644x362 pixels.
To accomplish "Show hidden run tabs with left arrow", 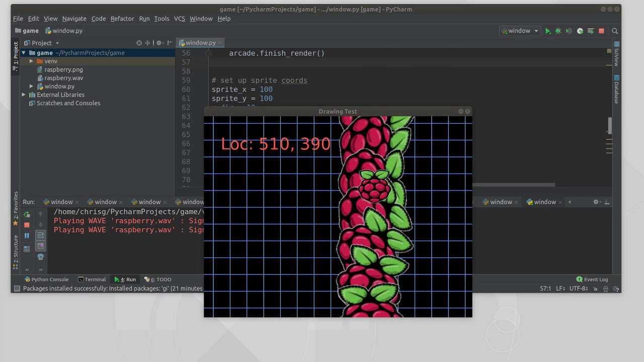I will (x=570, y=202).
